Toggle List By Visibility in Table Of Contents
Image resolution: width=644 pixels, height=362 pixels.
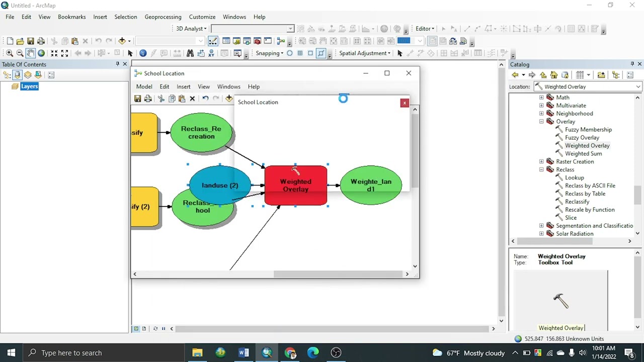coord(28,75)
